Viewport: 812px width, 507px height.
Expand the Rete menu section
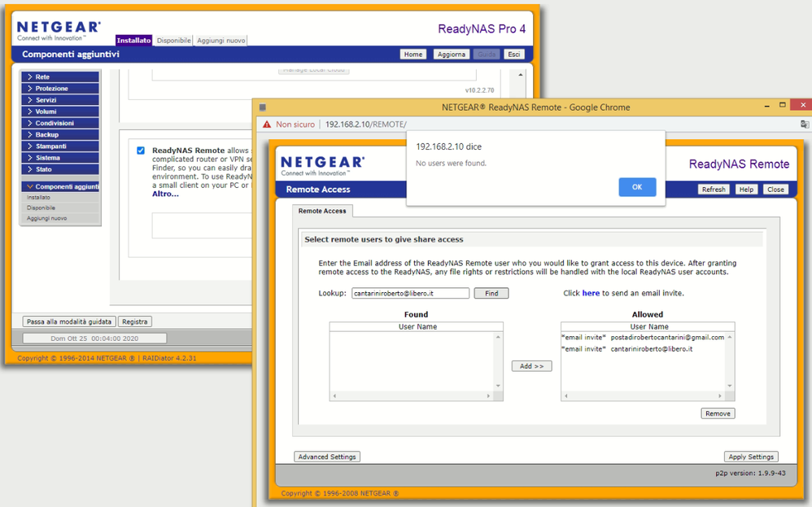60,76
